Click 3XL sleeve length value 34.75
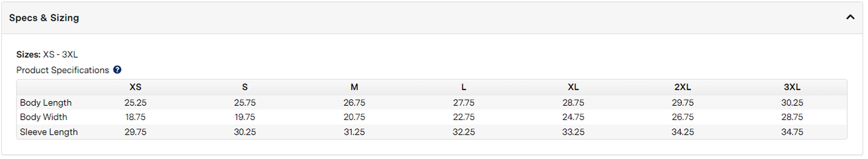Screen dimensions: 868x159 tap(792, 132)
